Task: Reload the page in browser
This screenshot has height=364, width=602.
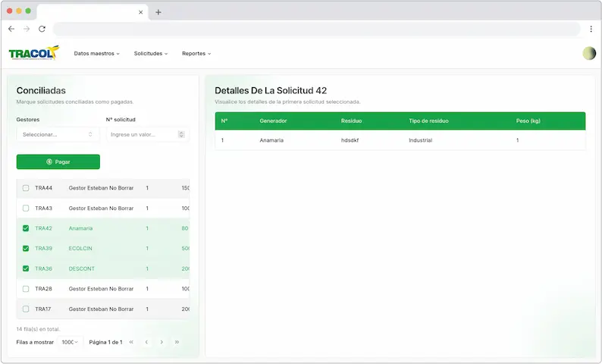Action: 42,29
